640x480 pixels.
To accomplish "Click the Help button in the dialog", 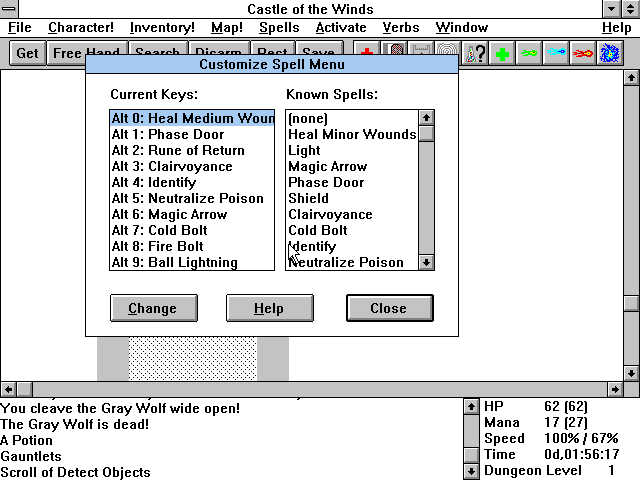I will [x=270, y=308].
